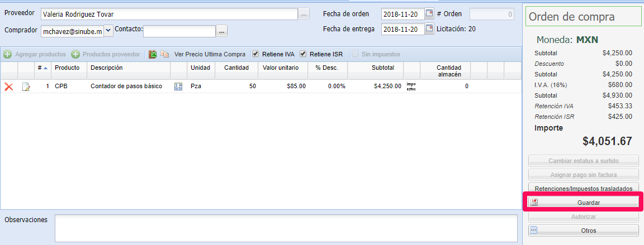Open Retenciones/Impuestos trasladados

583,188
